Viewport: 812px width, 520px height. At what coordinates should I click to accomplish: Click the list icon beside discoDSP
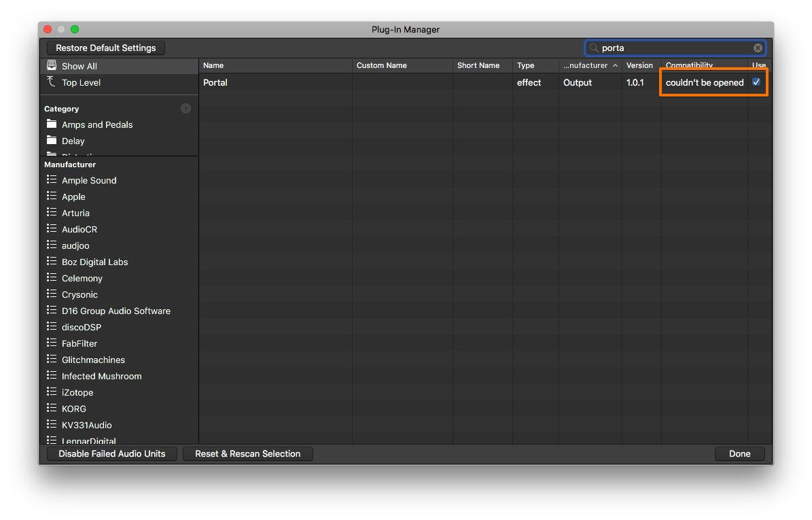51,326
